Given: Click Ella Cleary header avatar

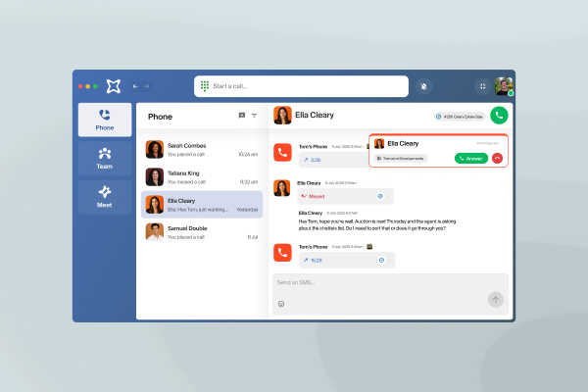Looking at the screenshot, I should tap(283, 116).
